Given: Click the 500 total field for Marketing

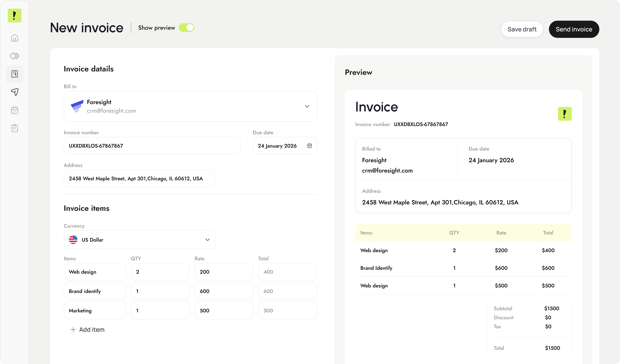Looking at the screenshot, I should pyautogui.click(x=288, y=310).
